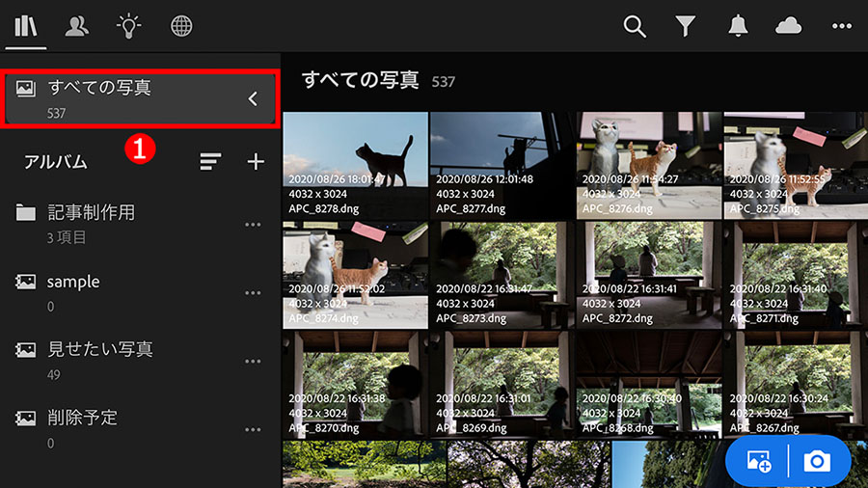
Task: Open photo APC_8268.dng
Action: click(x=649, y=385)
